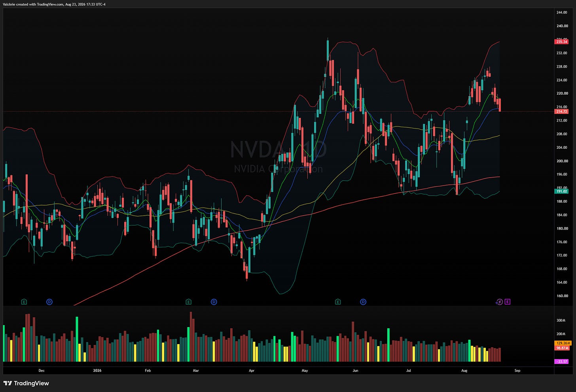Image resolution: width=576 pixels, height=392 pixels.
Task: Click the green 191.02 lower band price tag
Action: click(562, 191)
